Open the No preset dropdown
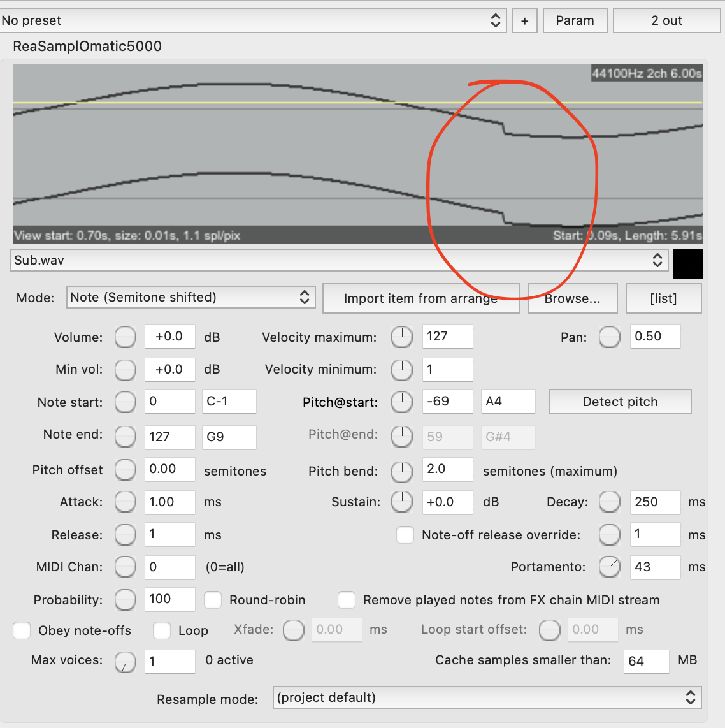 [253, 20]
